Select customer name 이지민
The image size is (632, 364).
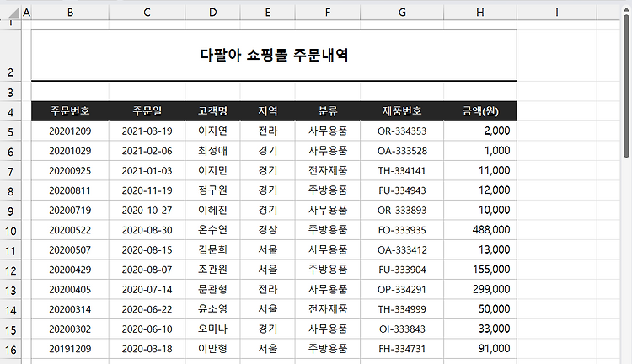(x=213, y=170)
